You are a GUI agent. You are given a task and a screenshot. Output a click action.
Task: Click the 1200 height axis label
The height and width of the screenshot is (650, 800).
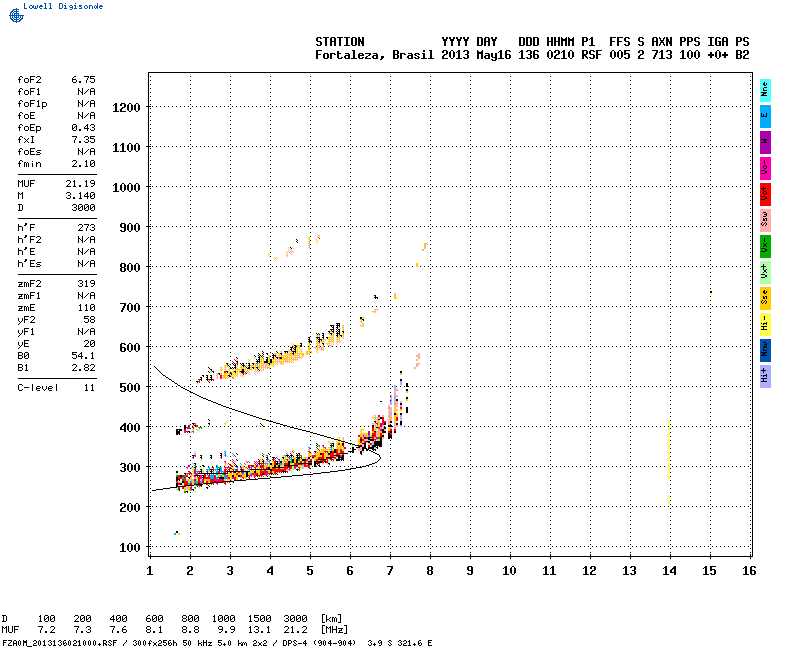point(126,108)
